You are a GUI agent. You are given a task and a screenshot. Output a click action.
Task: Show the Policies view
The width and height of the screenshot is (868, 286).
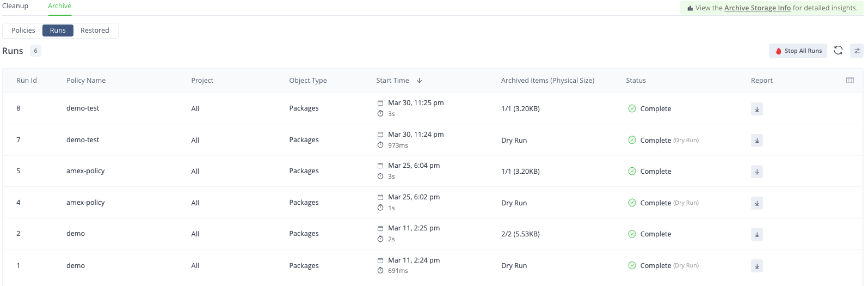23,31
